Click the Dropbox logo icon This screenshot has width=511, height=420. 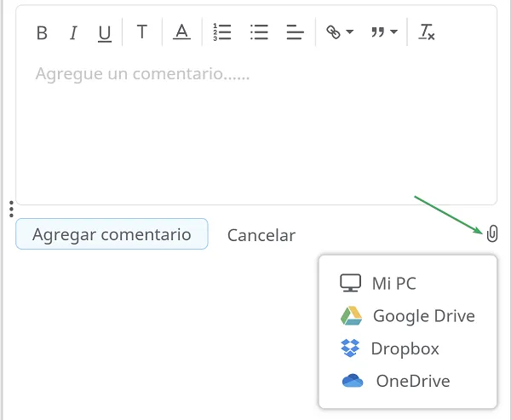tap(350, 348)
